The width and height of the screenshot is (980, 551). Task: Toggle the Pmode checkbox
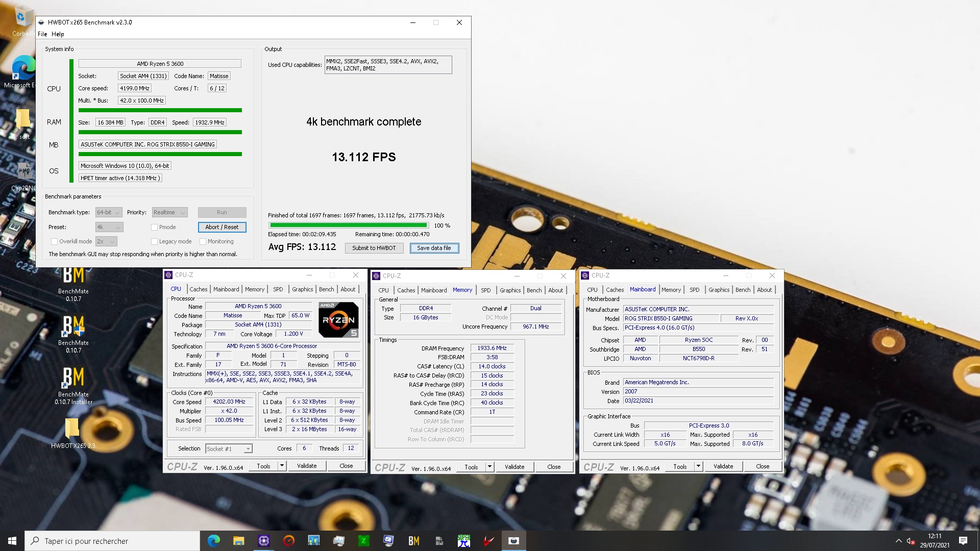point(154,228)
